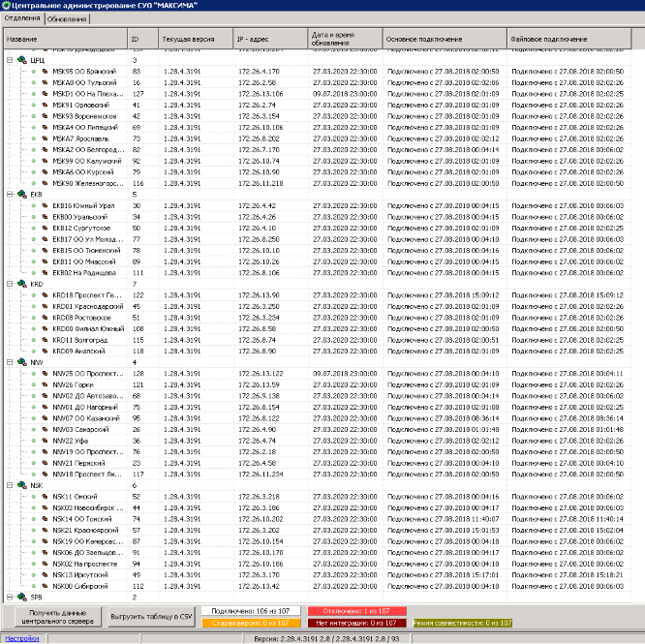Sort by the ID column header
The width and height of the screenshot is (645, 644).
[x=142, y=39]
